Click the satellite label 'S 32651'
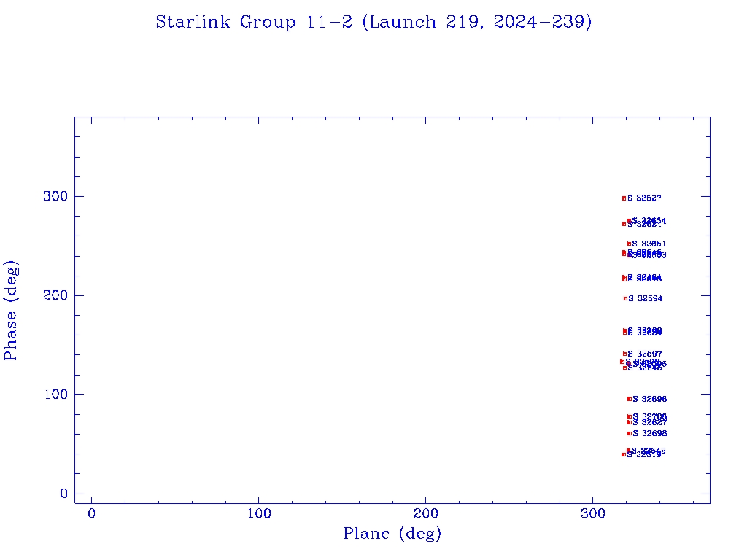 coord(649,244)
